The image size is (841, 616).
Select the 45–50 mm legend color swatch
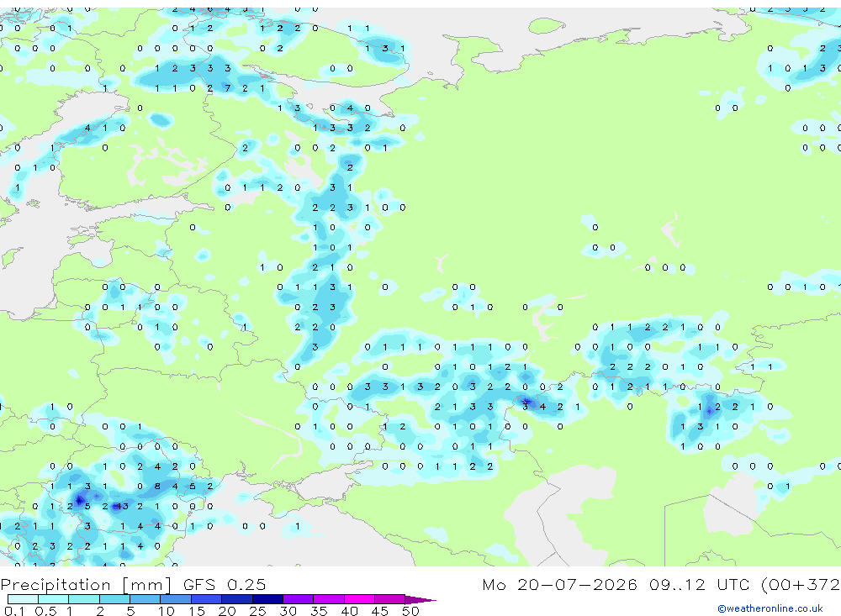coord(390,599)
